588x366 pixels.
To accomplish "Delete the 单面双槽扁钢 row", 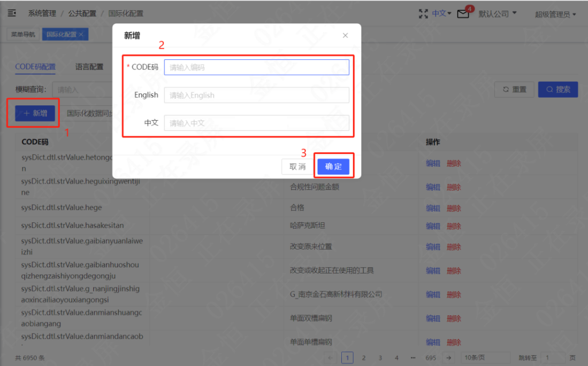I will pos(454,318).
